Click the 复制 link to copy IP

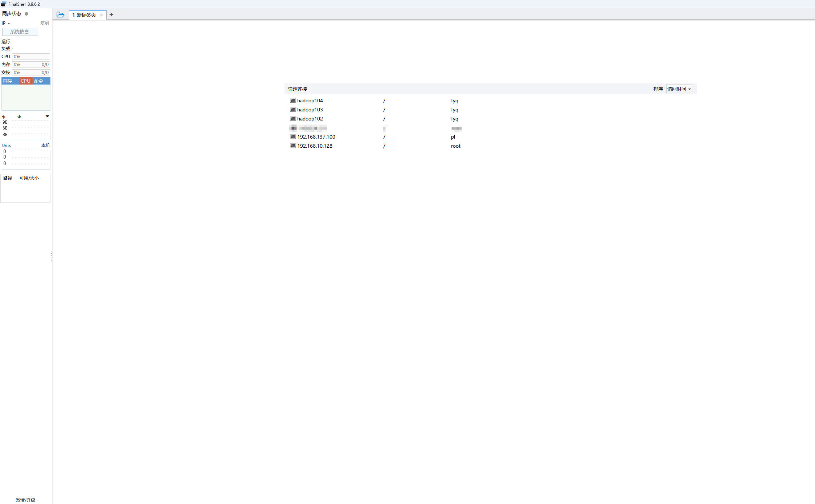tap(44, 23)
